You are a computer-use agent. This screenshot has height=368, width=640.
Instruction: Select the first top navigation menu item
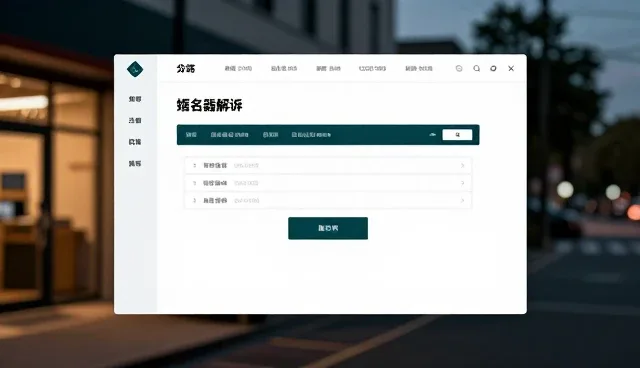click(x=238, y=69)
